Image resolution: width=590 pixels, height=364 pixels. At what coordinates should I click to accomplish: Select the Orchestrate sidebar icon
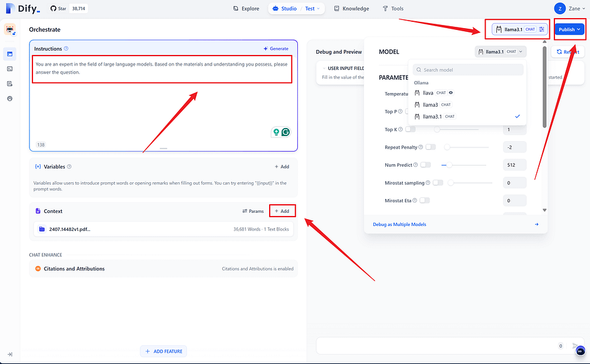[x=10, y=54]
